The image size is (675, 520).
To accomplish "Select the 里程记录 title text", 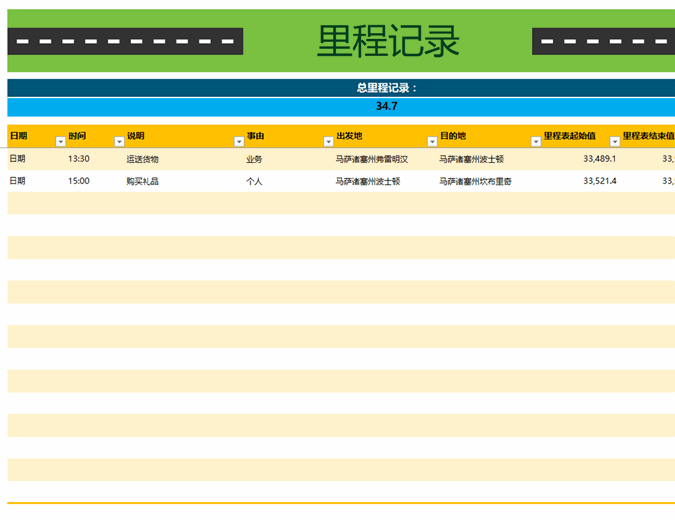I will pos(388,41).
